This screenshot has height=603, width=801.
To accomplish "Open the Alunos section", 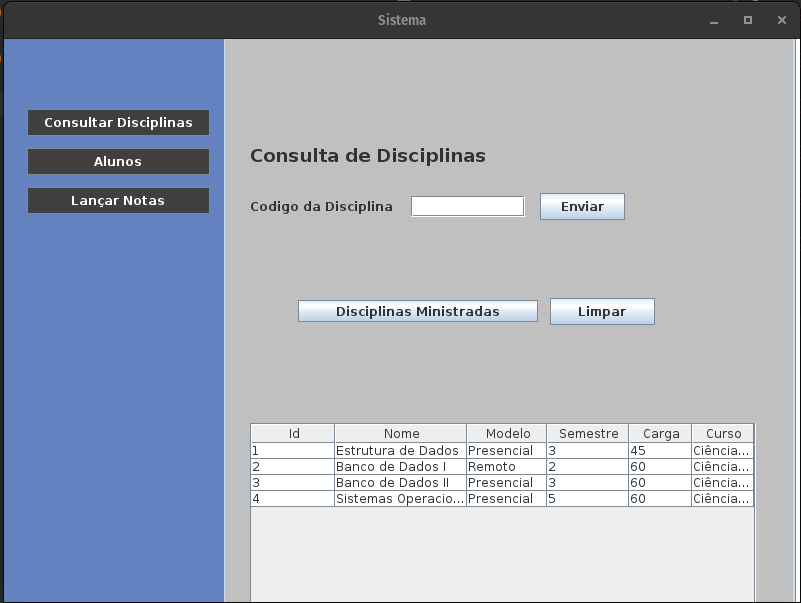I will pos(118,161).
